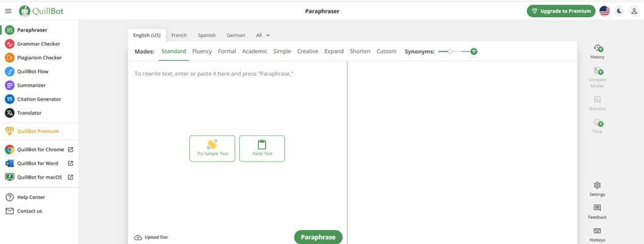Click Upgrade to Premium button
The height and width of the screenshot is (244, 644).
561,11
